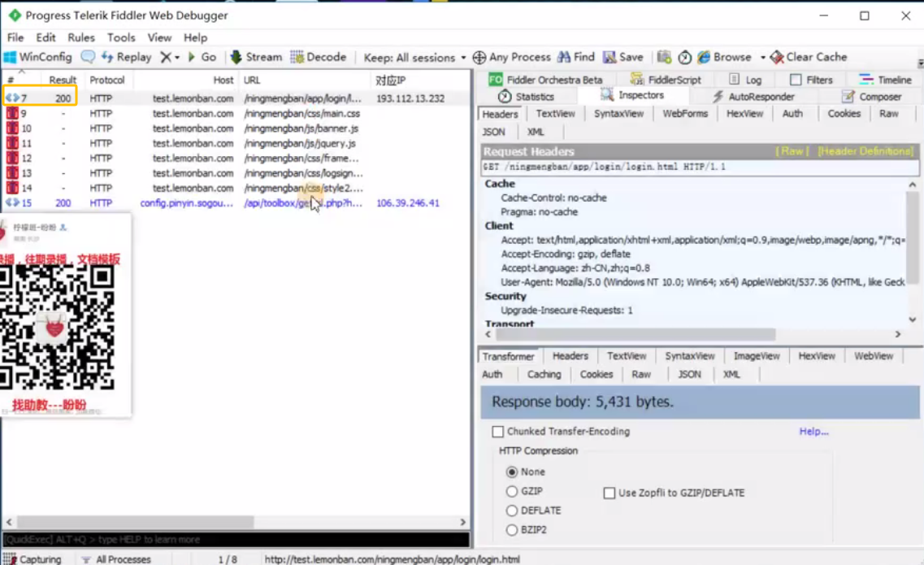The image size is (924, 565).
Task: Open the Help menu
Action: tap(195, 37)
